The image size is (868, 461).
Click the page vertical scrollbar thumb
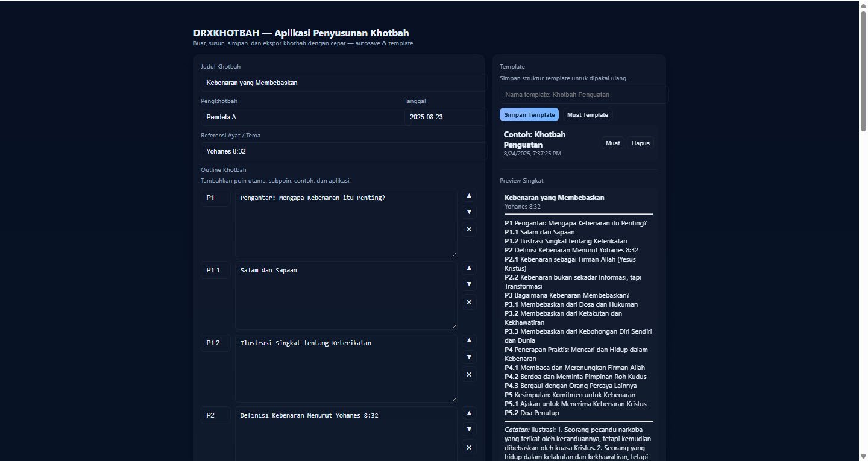pos(863,71)
